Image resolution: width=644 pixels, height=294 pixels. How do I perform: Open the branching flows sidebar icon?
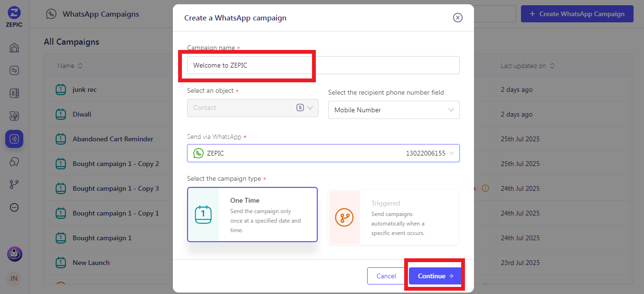(x=14, y=185)
